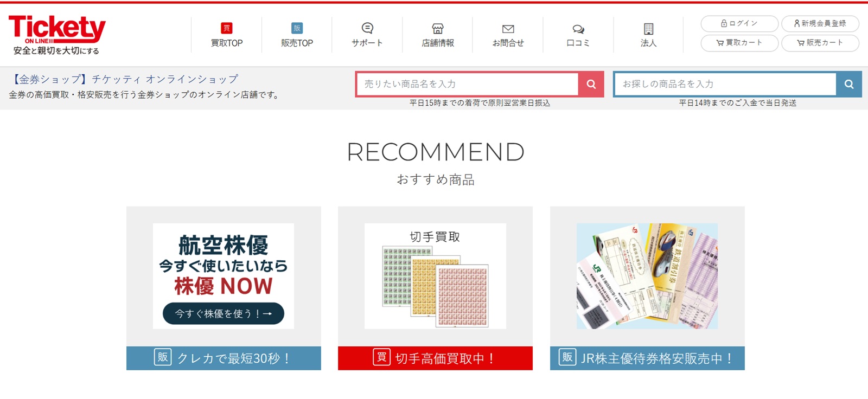Click the 新規会員登録 button
Screen dimensions: 868x399
tap(820, 23)
